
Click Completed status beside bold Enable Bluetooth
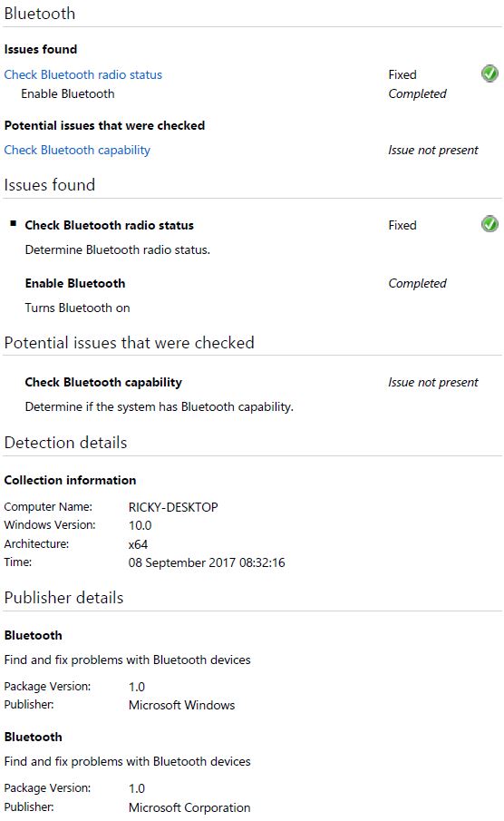tap(417, 283)
